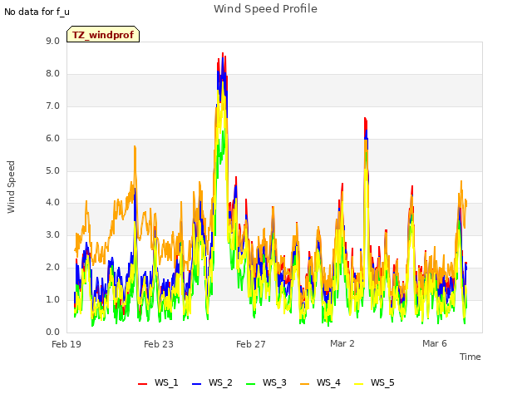Click the Mar 6 x-axis label
Viewport: 532px width, 399px height.
coord(435,343)
